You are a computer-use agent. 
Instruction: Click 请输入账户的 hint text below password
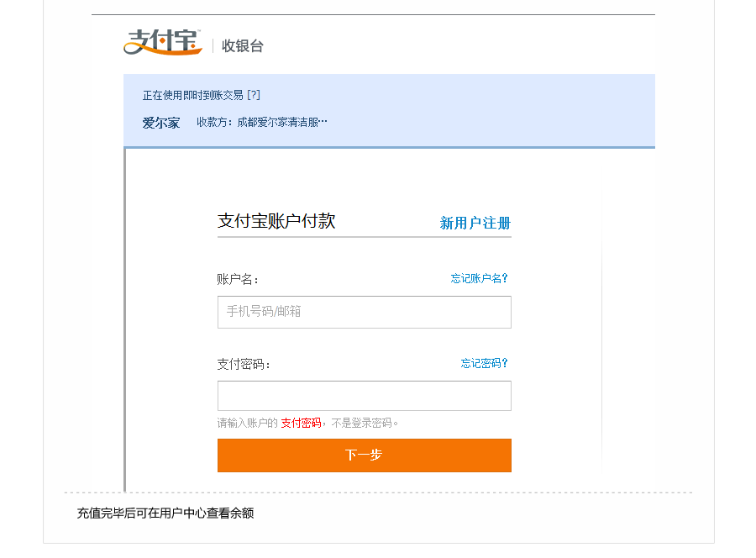[247, 423]
